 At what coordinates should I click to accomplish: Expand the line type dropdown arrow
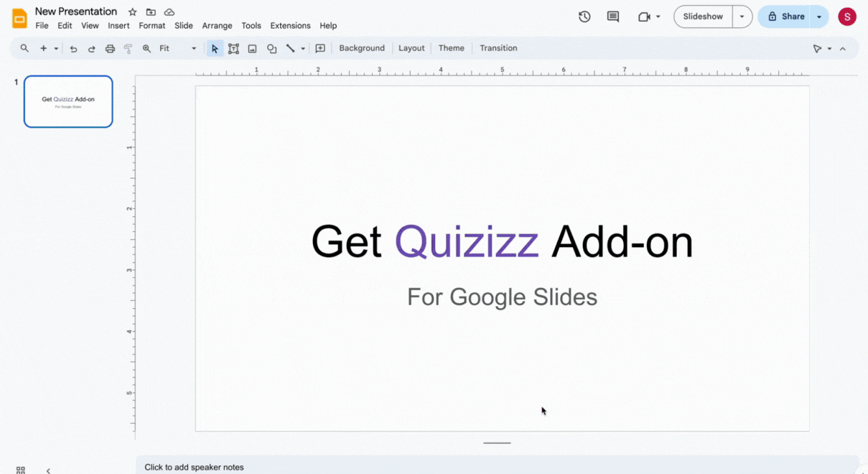tap(303, 49)
